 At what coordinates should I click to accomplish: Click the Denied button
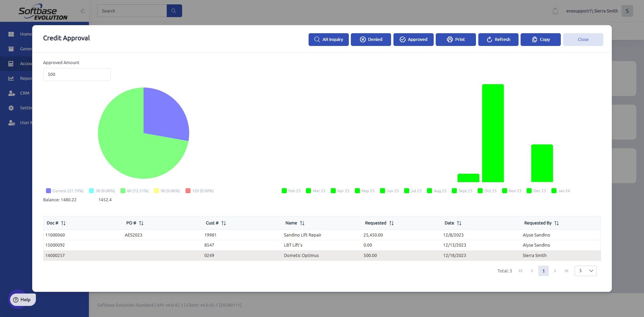[x=371, y=40]
